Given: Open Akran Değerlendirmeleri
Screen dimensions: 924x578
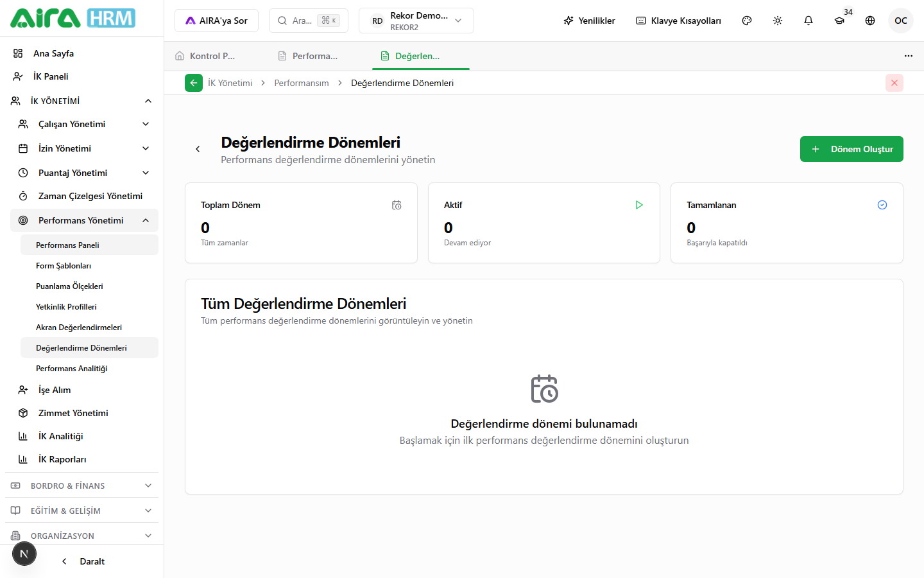Looking at the screenshot, I should (x=89, y=327).
